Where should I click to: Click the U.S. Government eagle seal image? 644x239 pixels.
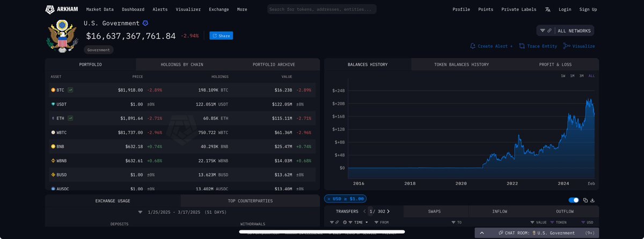[x=63, y=35]
